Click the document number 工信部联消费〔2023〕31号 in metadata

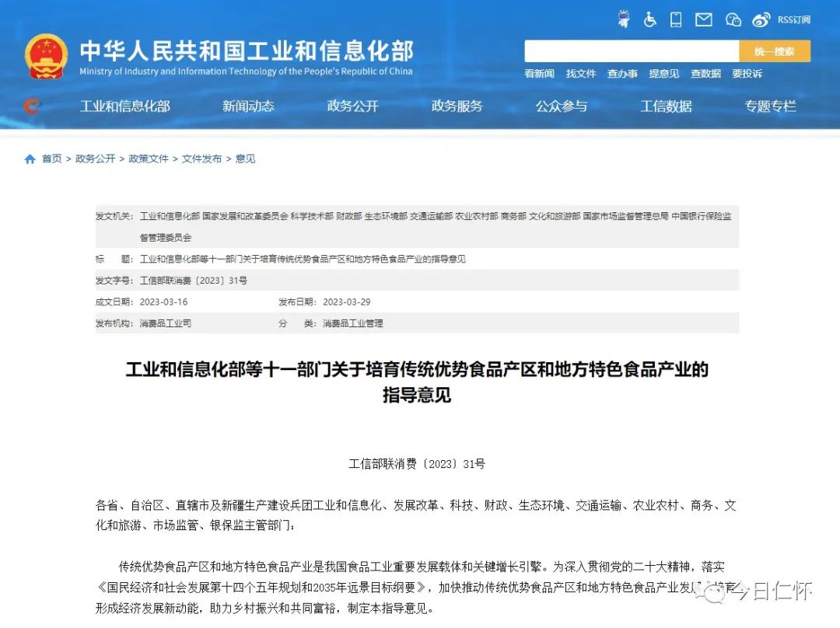pyautogui.click(x=194, y=281)
